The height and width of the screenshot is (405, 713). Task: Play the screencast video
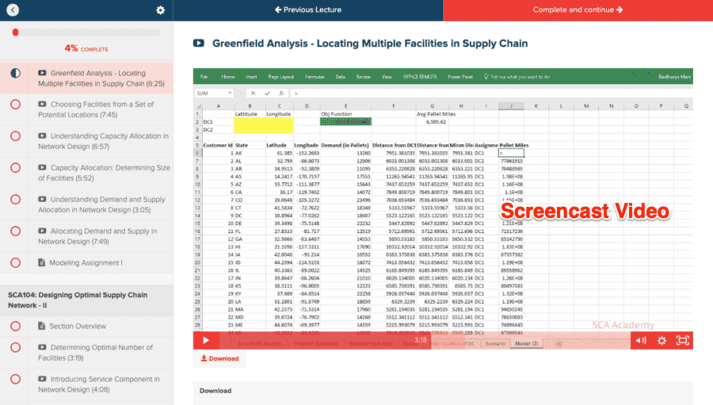coord(206,340)
